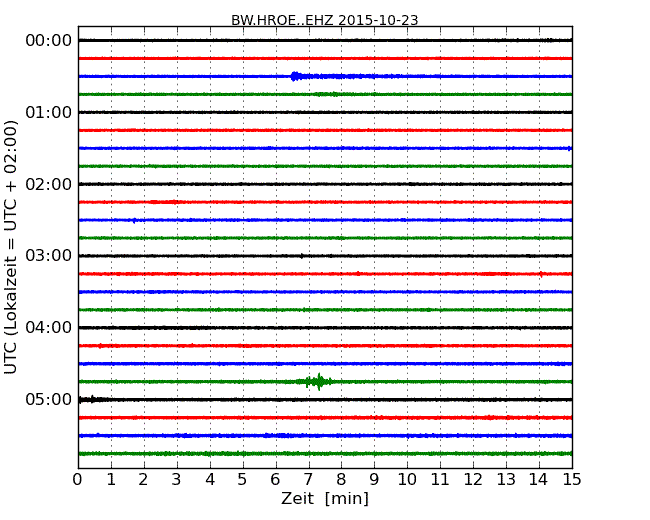
Task: Click x-axis tick label 7
Action: (308, 480)
